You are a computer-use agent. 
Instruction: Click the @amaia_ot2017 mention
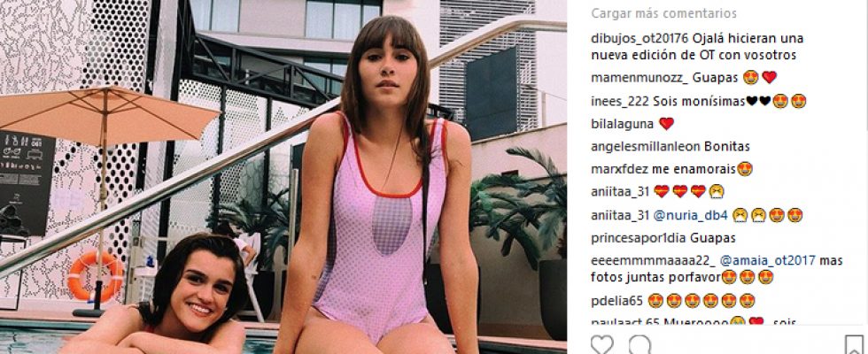[x=767, y=260]
